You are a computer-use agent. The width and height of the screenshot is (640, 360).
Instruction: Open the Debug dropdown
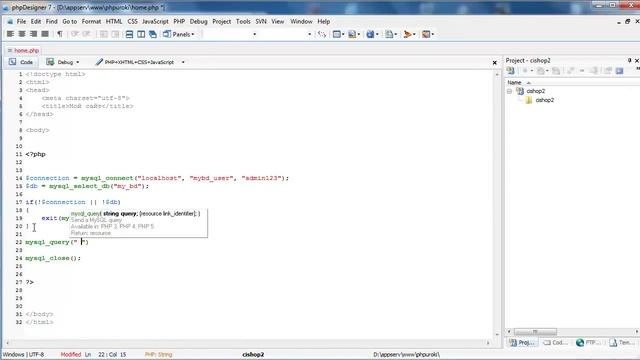coord(63,62)
